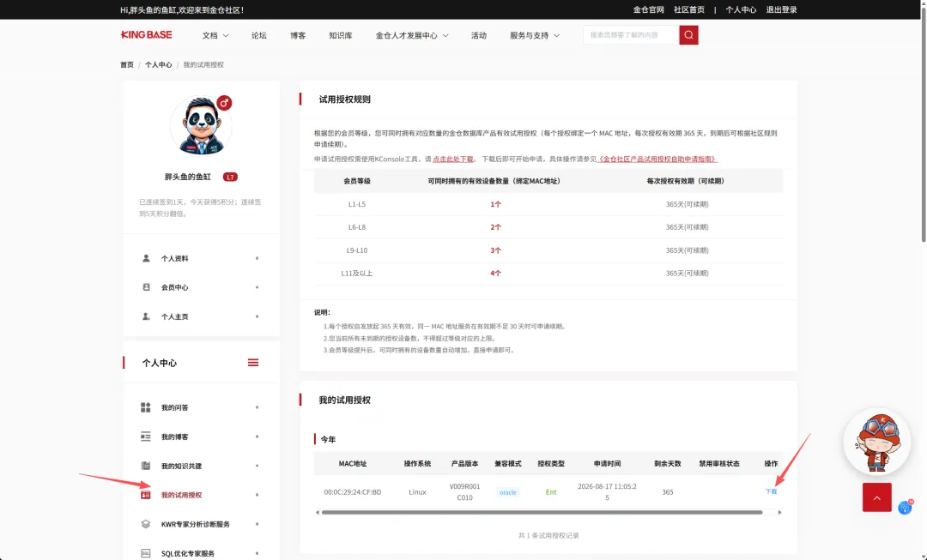
Task: Open SQL优化专家服务 in the sidebar
Action: [x=188, y=553]
